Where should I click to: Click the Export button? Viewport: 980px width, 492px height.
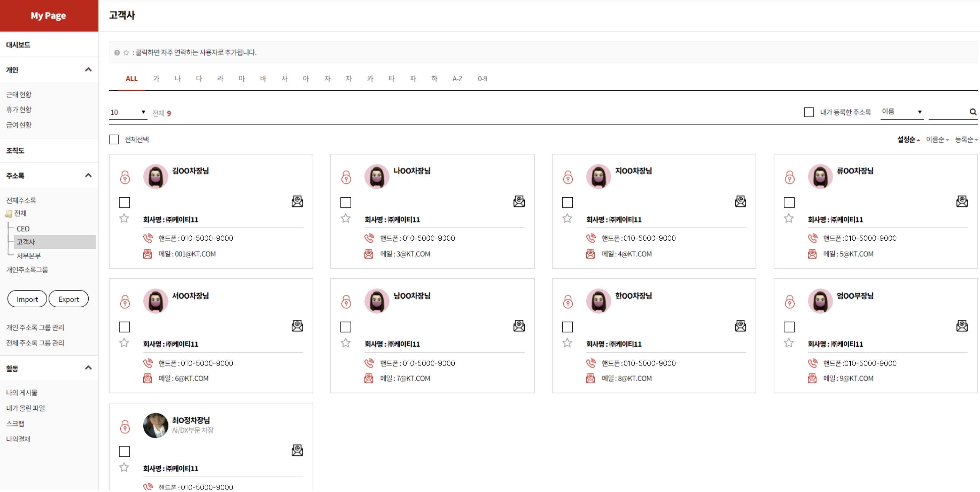pyautogui.click(x=68, y=300)
